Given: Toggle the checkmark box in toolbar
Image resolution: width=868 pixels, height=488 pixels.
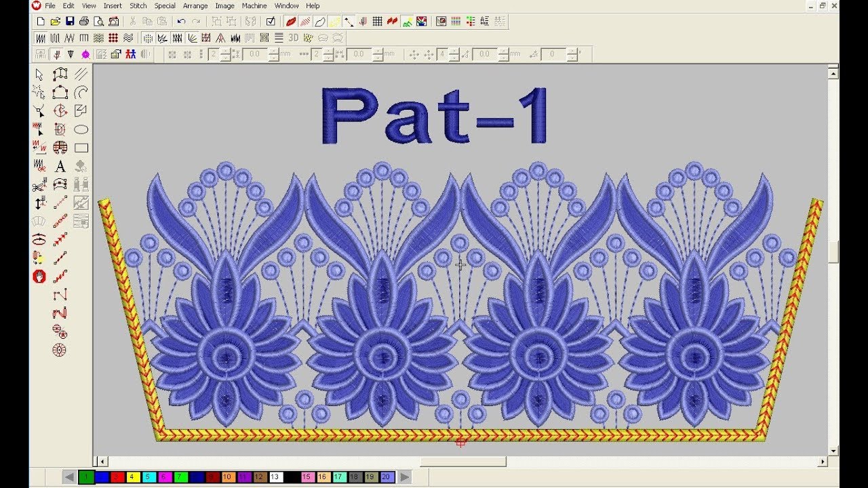Looking at the screenshot, I should pos(271,22).
